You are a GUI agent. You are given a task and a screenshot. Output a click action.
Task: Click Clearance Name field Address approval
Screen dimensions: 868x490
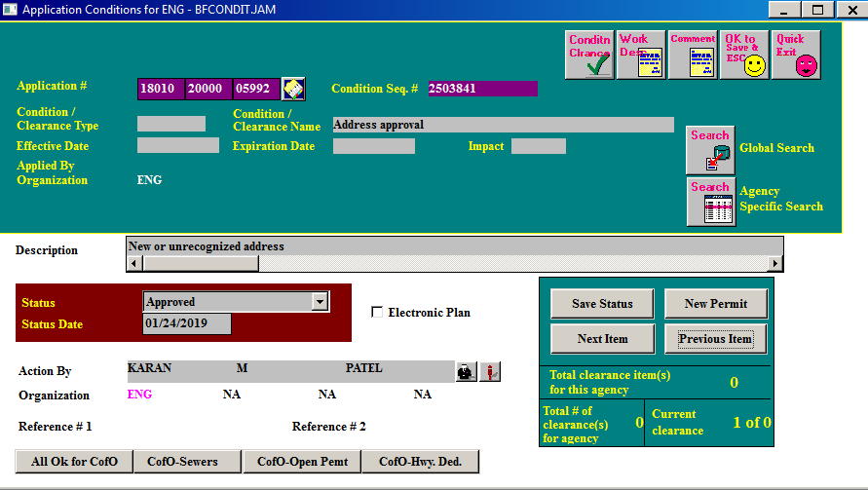504,125
